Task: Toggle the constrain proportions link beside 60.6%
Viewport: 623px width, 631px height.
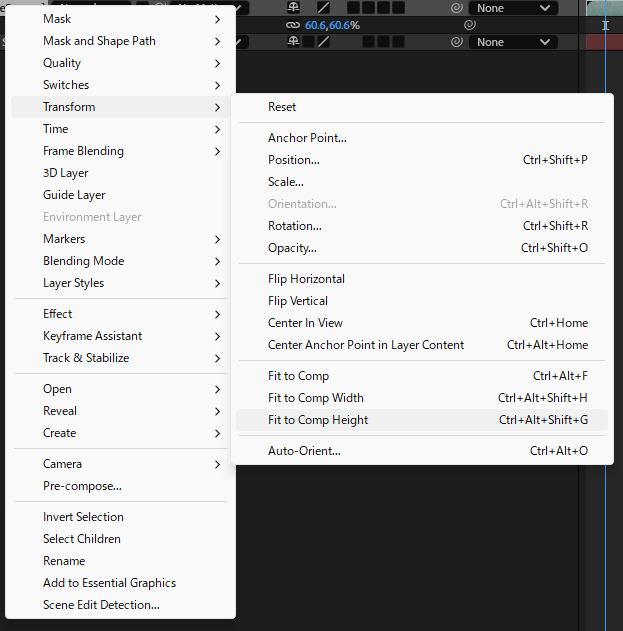Action: click(x=293, y=25)
